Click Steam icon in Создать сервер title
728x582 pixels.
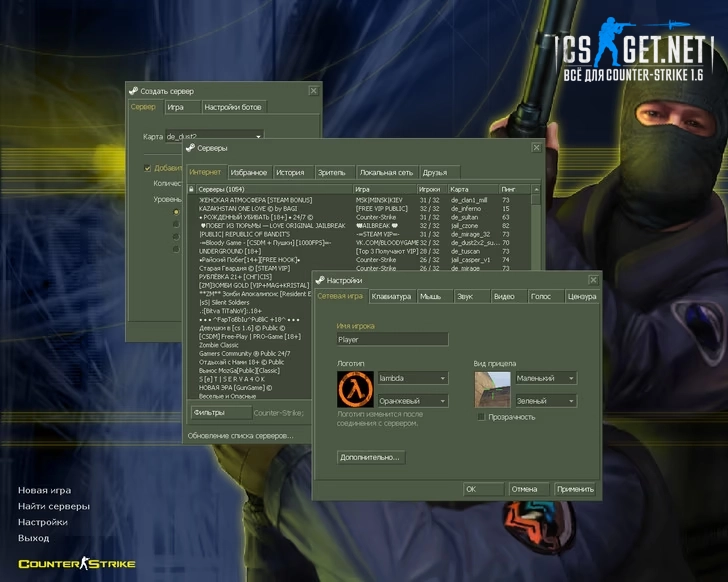[x=133, y=90]
